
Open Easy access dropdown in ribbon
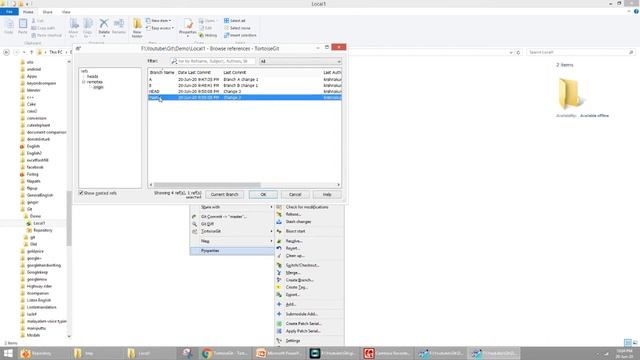tap(160, 28)
